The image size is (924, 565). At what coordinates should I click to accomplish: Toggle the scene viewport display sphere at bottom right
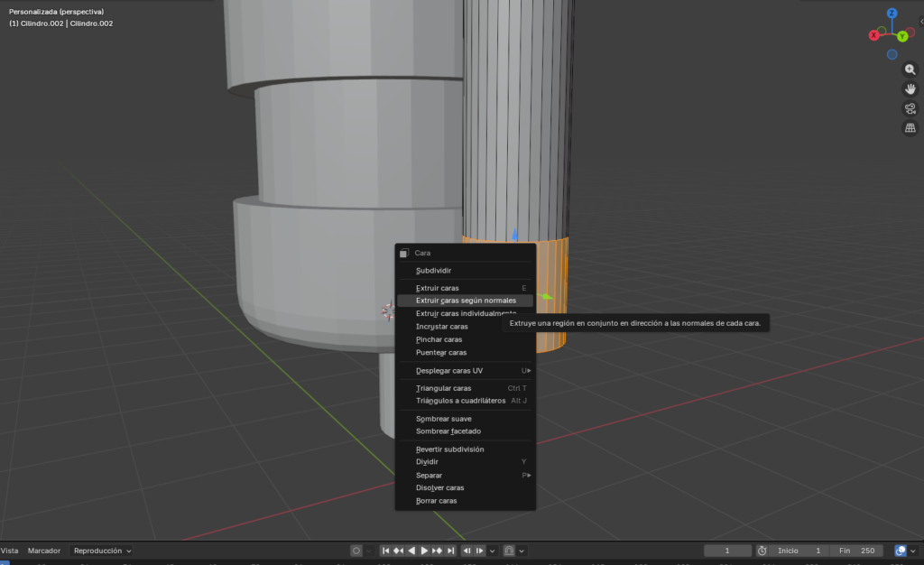coord(900,551)
